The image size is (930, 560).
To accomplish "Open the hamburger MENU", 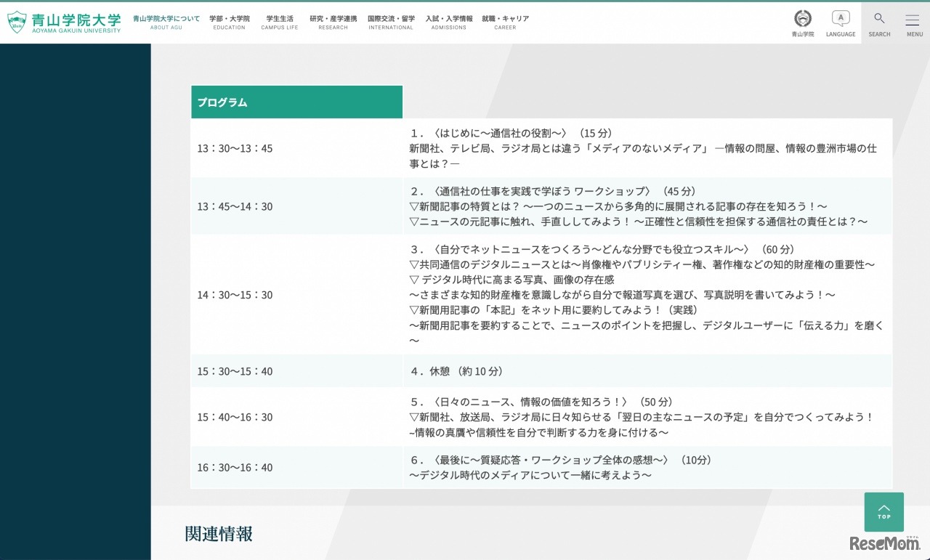I will pyautogui.click(x=914, y=23).
